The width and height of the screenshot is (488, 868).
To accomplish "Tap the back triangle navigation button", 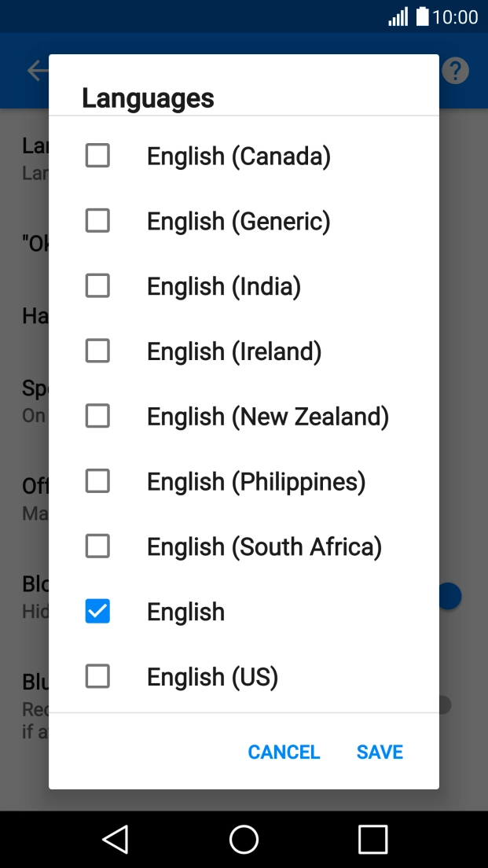I will point(115,839).
